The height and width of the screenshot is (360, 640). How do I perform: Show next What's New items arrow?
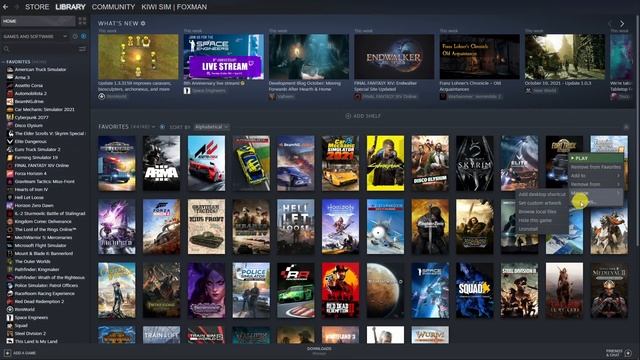point(622,24)
